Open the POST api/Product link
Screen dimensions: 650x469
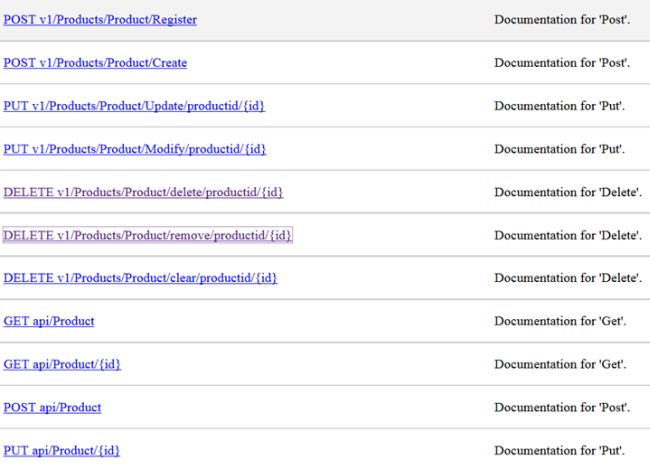pyautogui.click(x=52, y=407)
